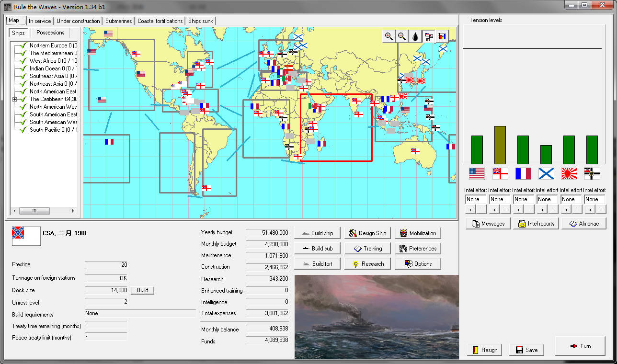The width and height of the screenshot is (617, 364).
Task: Increase intel effort for the USA
Action: (470, 210)
